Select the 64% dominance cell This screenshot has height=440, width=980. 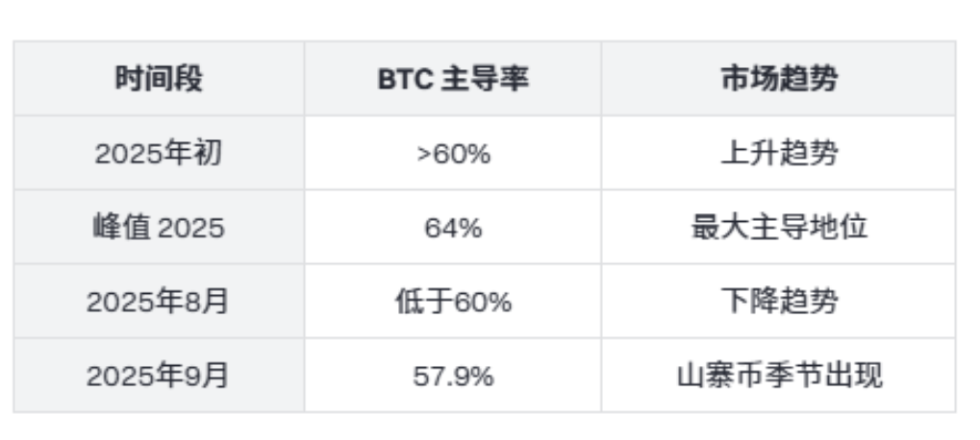(x=453, y=229)
